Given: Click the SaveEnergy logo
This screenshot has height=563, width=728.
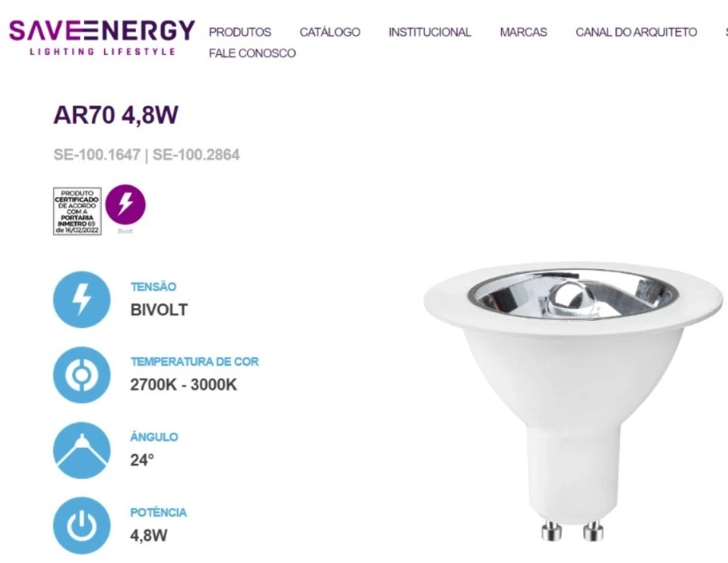Looking at the screenshot, I should 102,37.
